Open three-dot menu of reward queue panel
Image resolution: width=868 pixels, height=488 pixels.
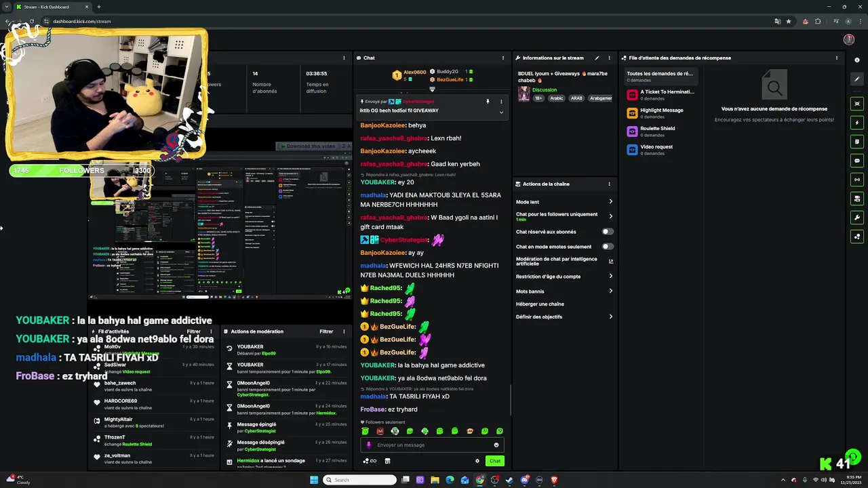click(837, 58)
